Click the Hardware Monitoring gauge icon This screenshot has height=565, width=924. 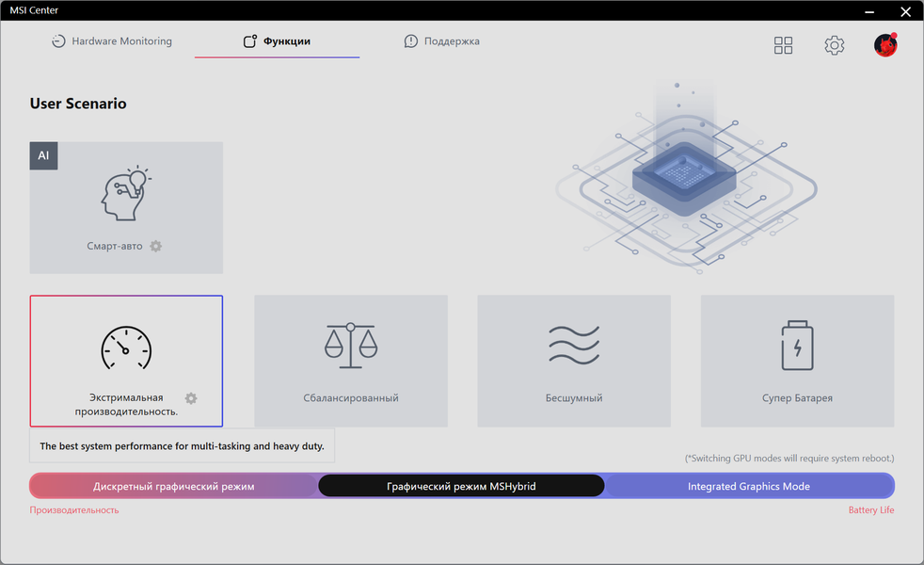tap(58, 41)
